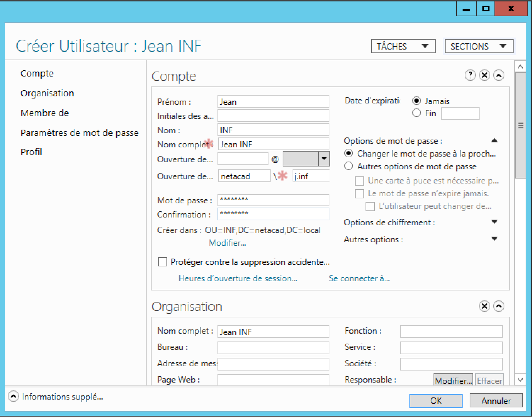Screen dimensions: 532x418
Task: Go to Paramètres de mot de passe
Action: (x=79, y=133)
